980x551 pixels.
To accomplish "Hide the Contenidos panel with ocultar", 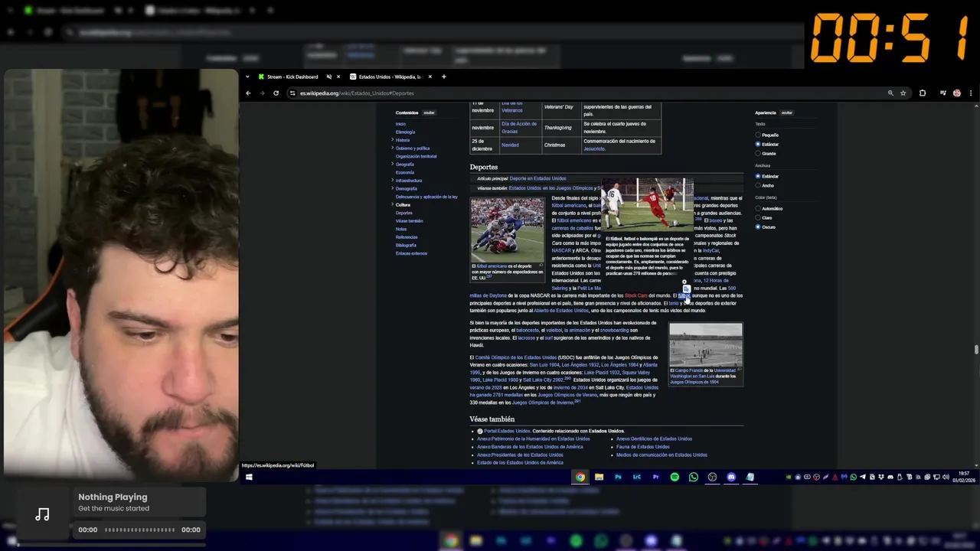I will point(429,112).
